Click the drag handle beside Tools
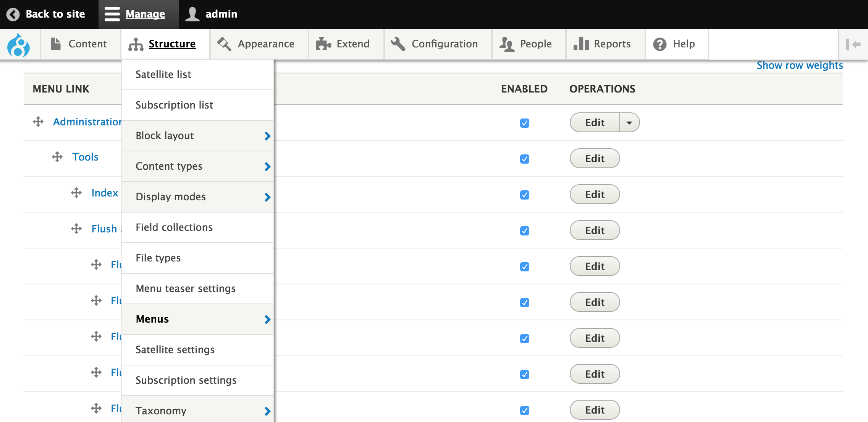Viewport: 868px width, 422px height. click(57, 157)
